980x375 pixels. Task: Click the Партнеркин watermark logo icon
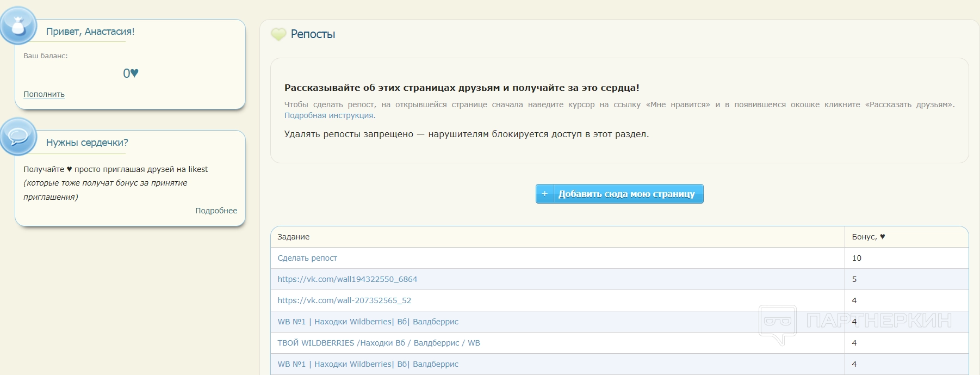point(777,324)
